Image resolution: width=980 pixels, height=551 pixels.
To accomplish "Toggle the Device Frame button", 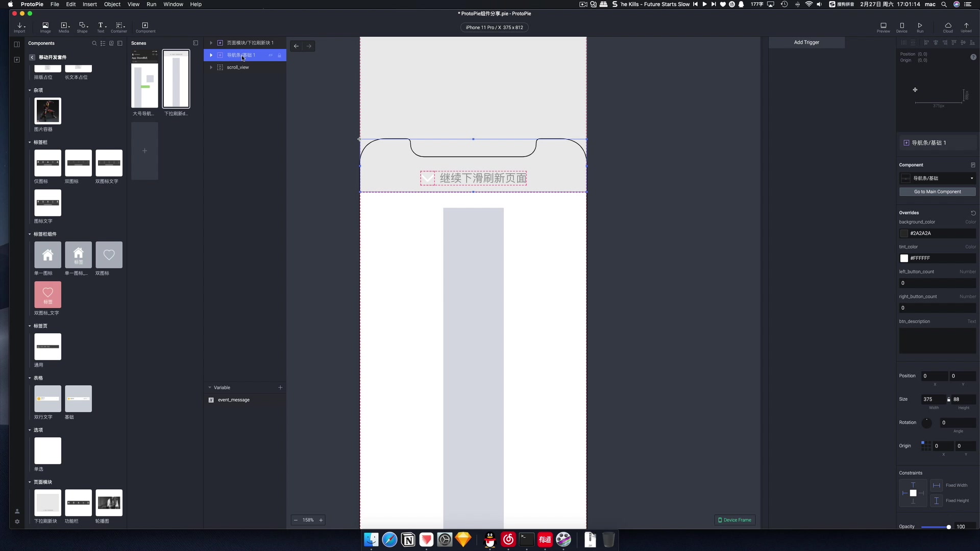I will tap(734, 520).
